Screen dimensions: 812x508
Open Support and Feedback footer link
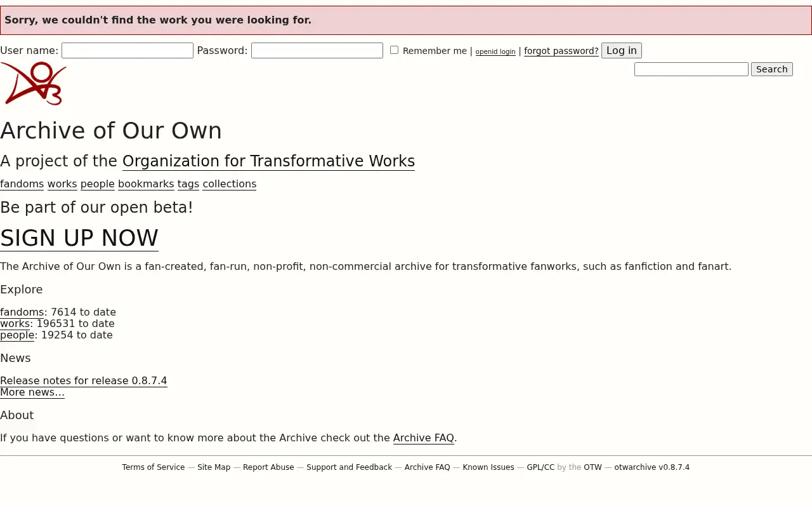click(x=350, y=467)
